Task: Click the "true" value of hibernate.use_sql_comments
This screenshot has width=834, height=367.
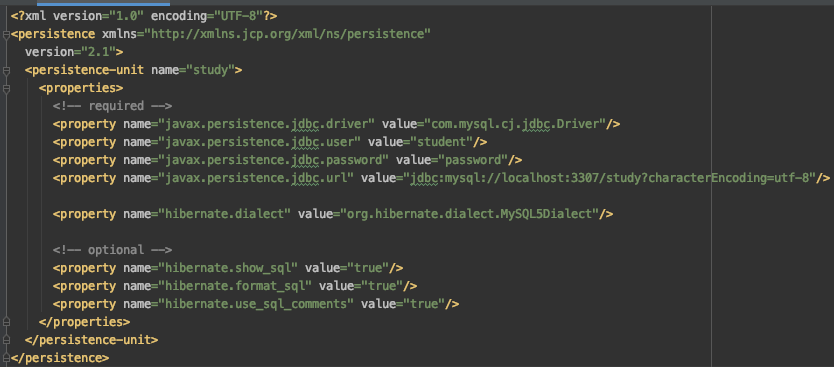Action: [x=424, y=304]
